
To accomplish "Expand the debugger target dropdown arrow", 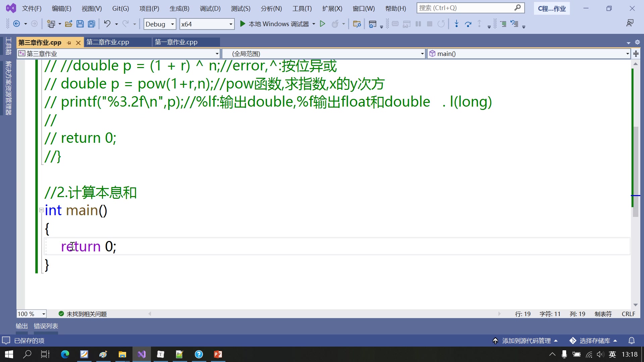I will point(314,24).
